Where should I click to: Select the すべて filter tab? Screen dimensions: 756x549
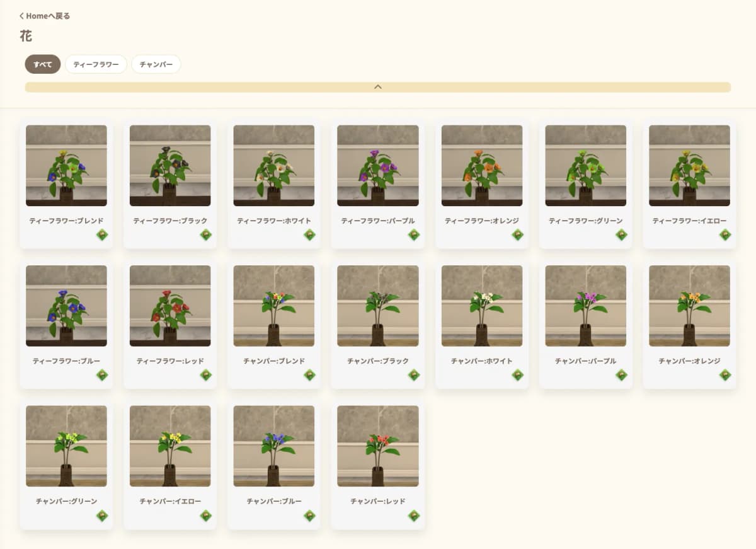[x=43, y=64]
